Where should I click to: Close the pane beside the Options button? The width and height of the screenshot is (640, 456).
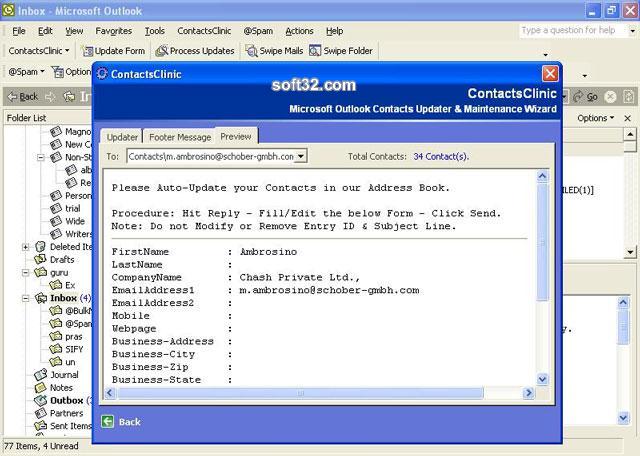pos(627,118)
